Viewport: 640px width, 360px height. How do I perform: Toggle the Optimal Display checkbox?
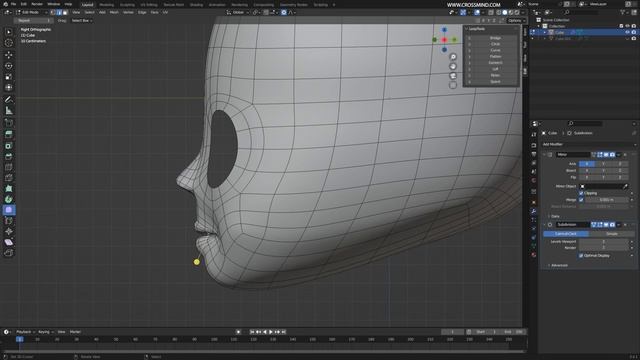click(581, 256)
